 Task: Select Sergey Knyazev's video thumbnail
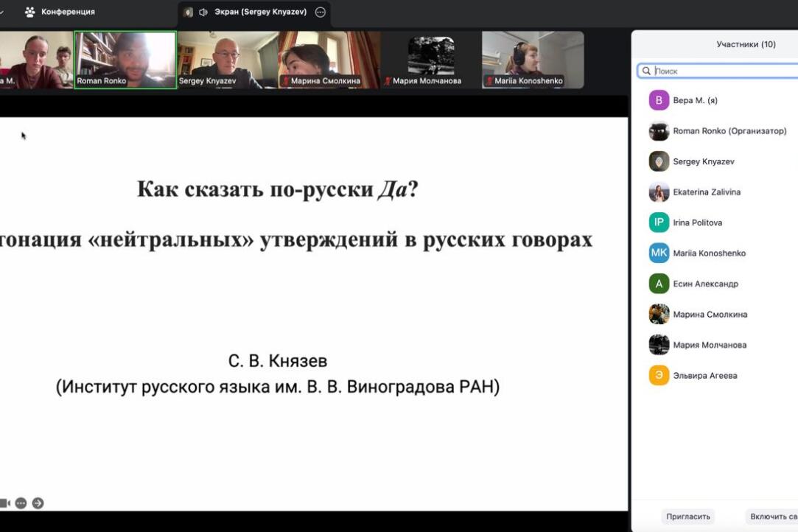click(227, 59)
